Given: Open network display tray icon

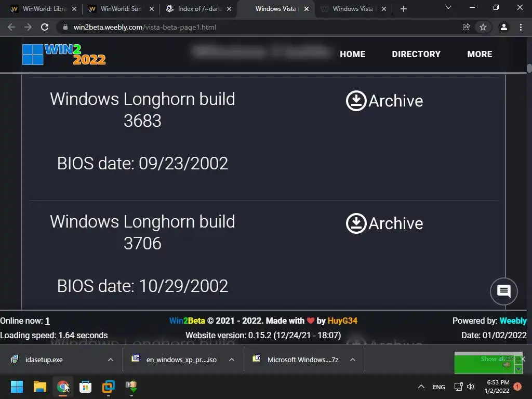Looking at the screenshot, I should coord(458,387).
